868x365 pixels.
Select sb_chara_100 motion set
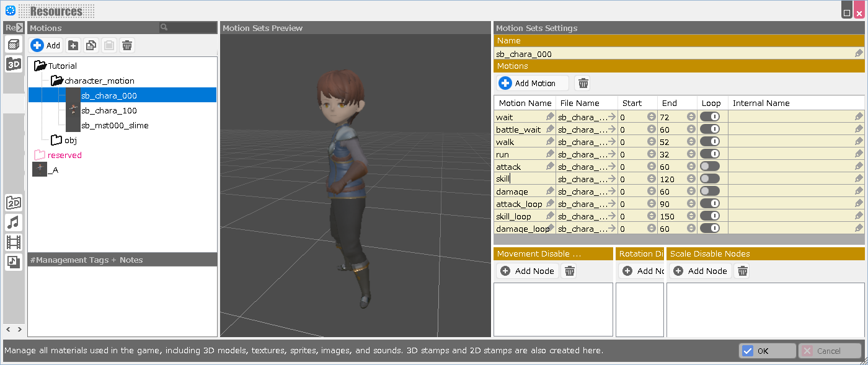(x=108, y=110)
